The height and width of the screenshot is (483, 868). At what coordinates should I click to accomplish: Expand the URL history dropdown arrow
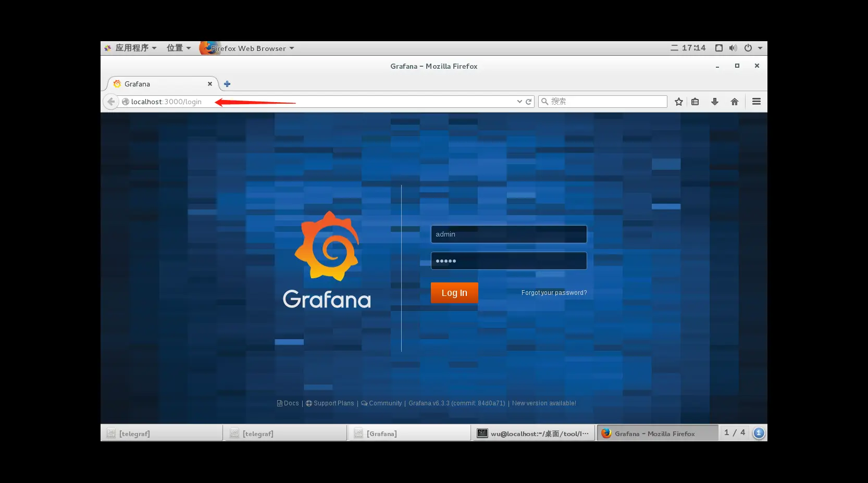[519, 102]
